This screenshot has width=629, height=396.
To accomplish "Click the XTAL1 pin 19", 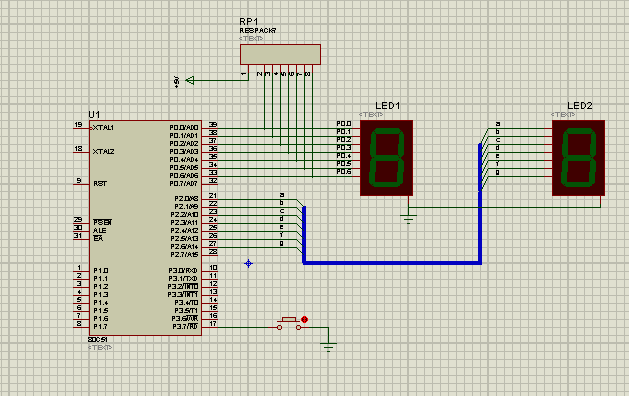I will coord(81,128).
